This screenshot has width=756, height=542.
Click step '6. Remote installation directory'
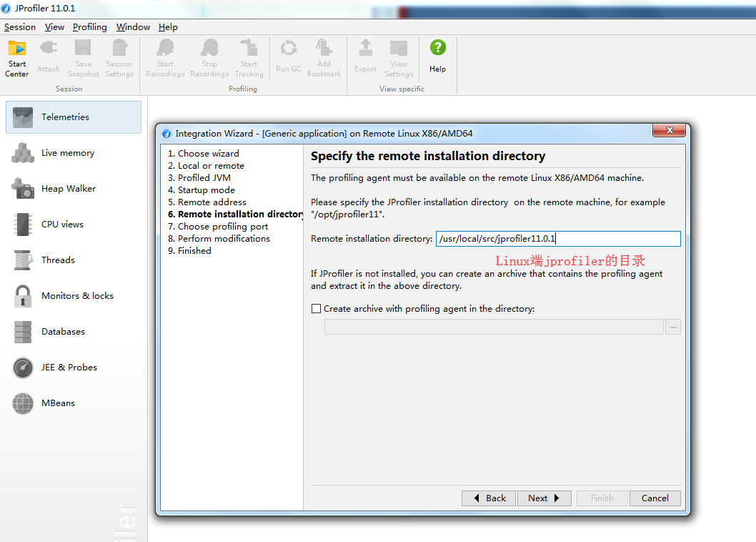tap(235, 215)
